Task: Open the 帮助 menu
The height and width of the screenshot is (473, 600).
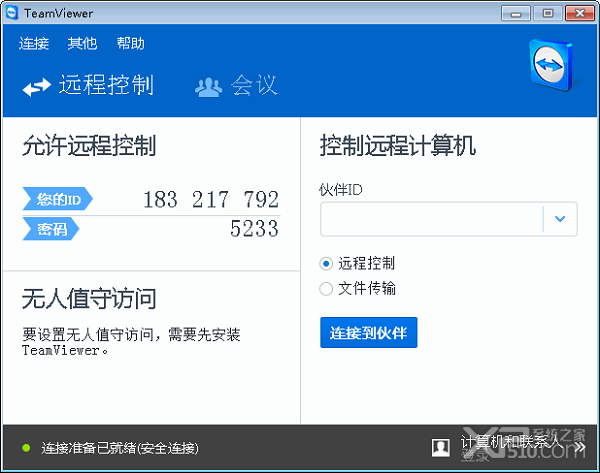Action: click(130, 43)
